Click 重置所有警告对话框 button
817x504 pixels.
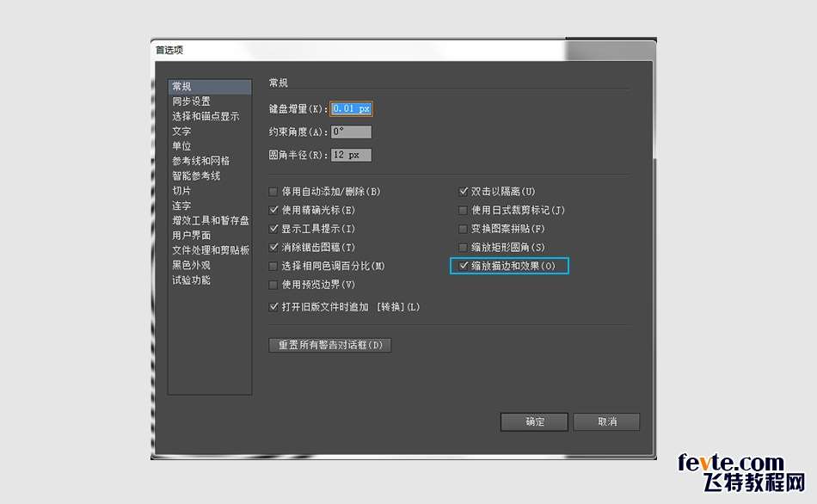330,345
